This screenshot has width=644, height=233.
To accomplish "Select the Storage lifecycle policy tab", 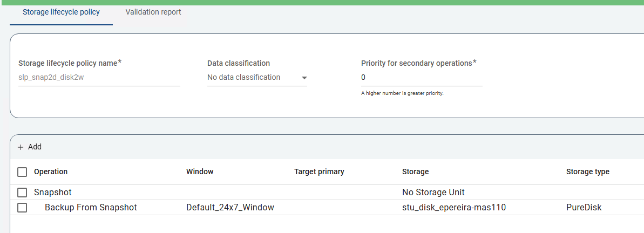I will click(61, 12).
